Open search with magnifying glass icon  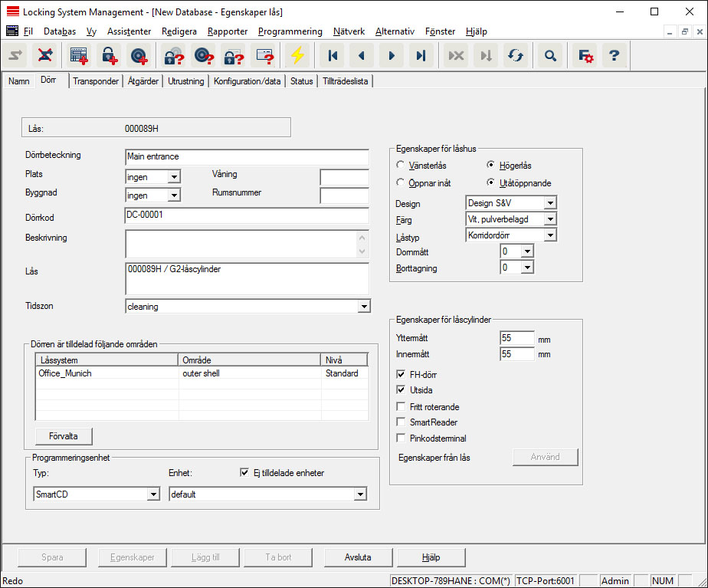coord(550,56)
